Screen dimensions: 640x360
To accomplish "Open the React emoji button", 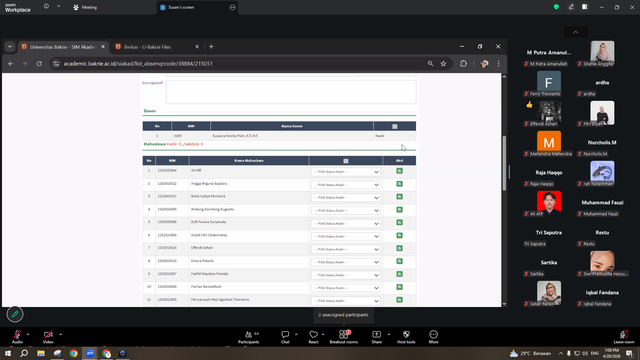I will (x=313, y=337).
